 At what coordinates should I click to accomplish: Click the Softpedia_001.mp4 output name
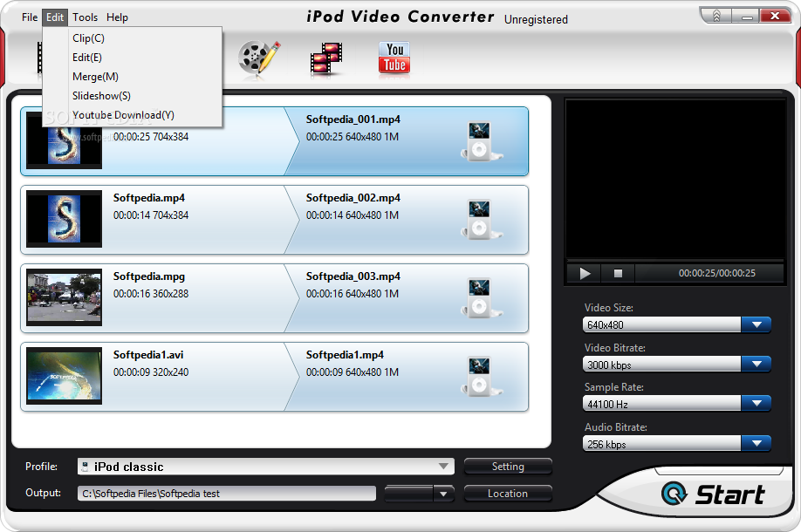353,119
